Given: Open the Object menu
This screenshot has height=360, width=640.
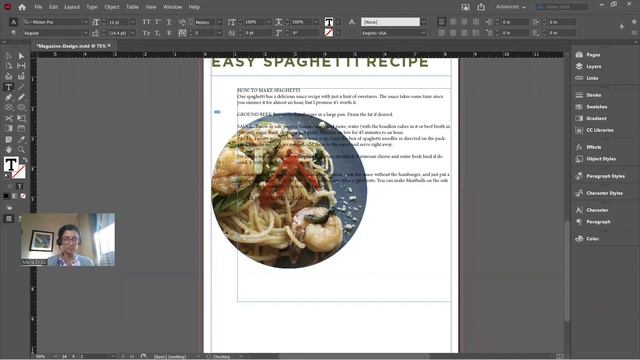Looking at the screenshot, I should pyautogui.click(x=111, y=7).
